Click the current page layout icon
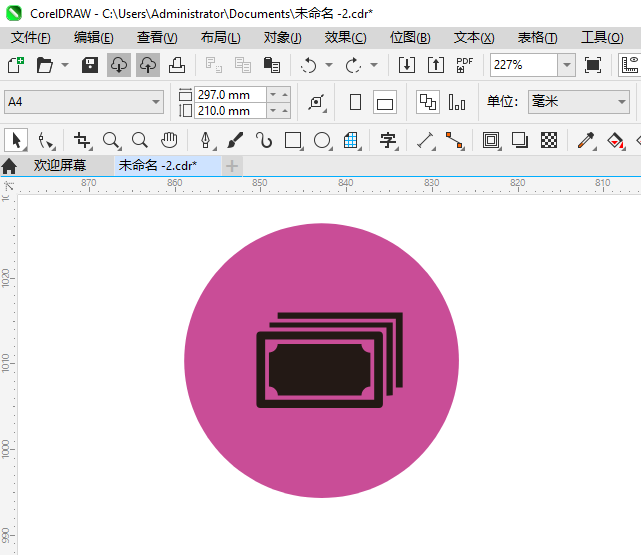The image size is (641, 555). coord(457,102)
